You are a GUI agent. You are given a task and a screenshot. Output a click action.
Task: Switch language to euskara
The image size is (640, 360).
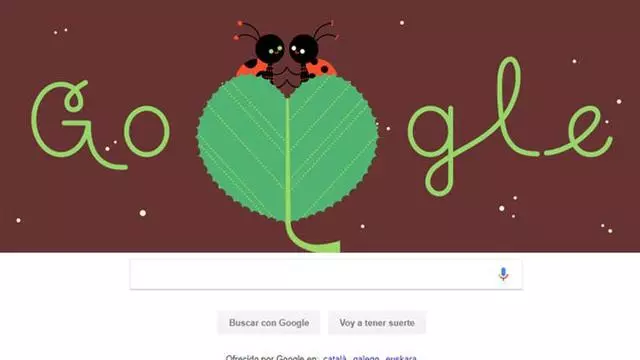click(401, 358)
